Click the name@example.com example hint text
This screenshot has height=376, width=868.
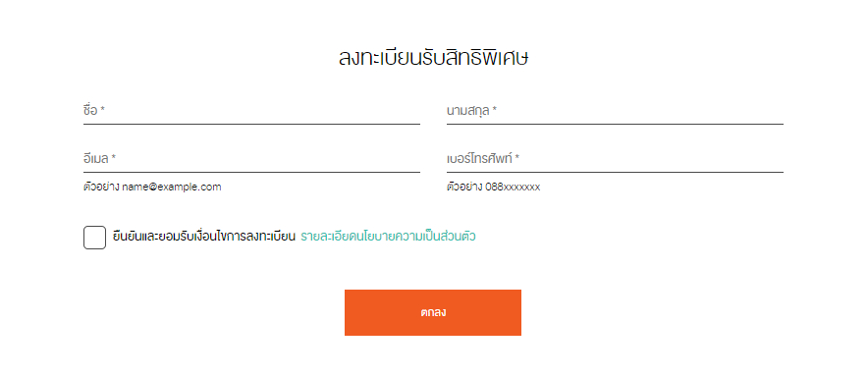tap(172, 188)
